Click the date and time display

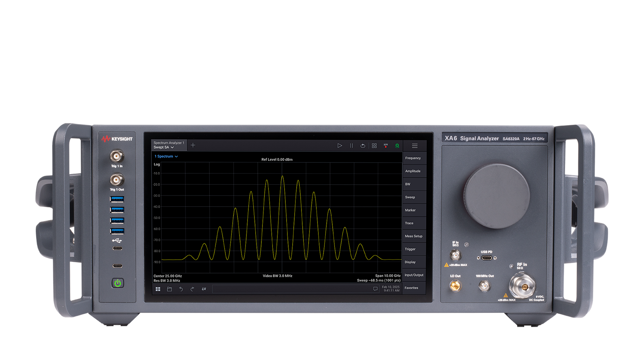391,289
